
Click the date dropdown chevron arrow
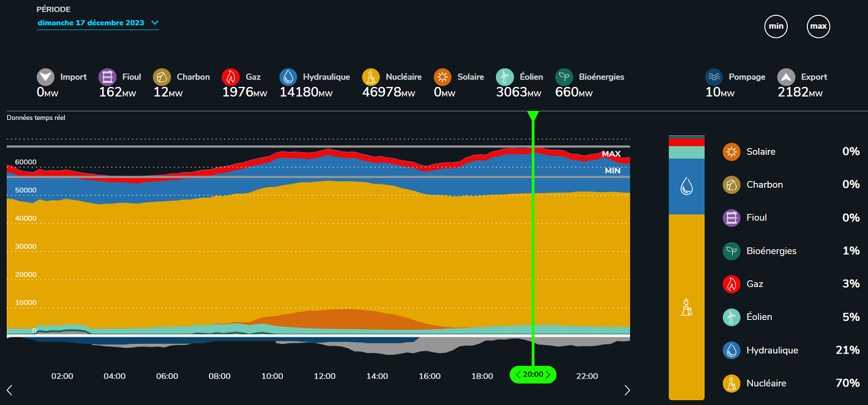tap(155, 23)
